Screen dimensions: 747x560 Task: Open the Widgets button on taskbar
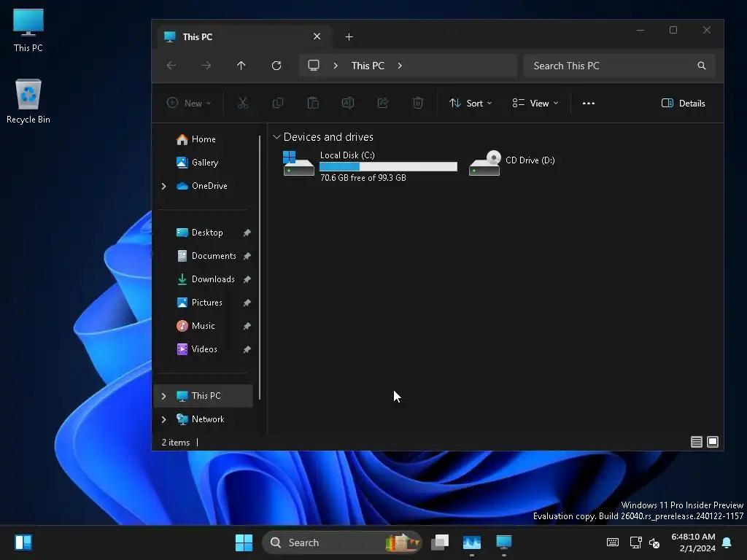coord(23,542)
